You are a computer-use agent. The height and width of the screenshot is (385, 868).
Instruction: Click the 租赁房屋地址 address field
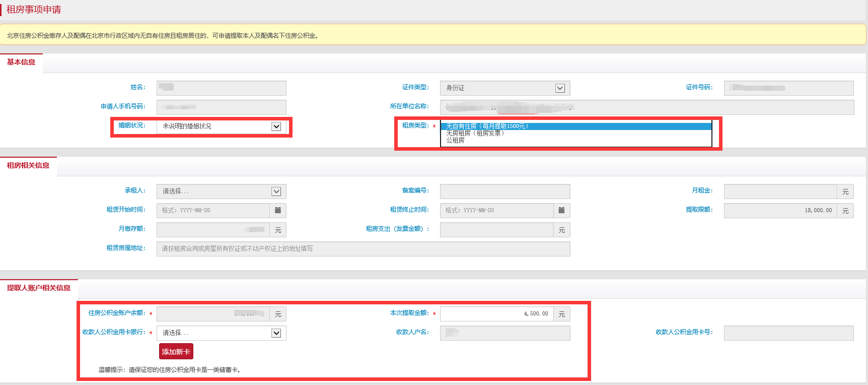[363, 249]
